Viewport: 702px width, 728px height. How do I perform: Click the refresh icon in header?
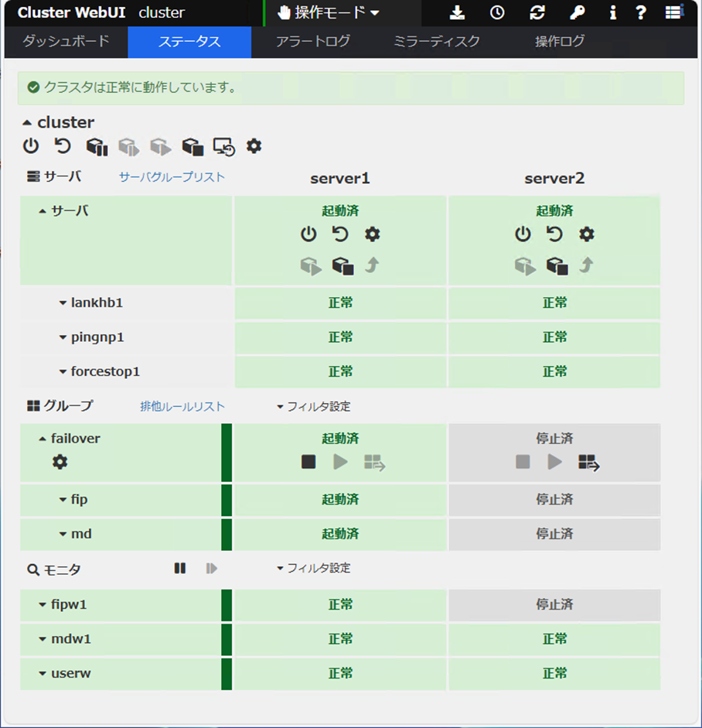(537, 13)
